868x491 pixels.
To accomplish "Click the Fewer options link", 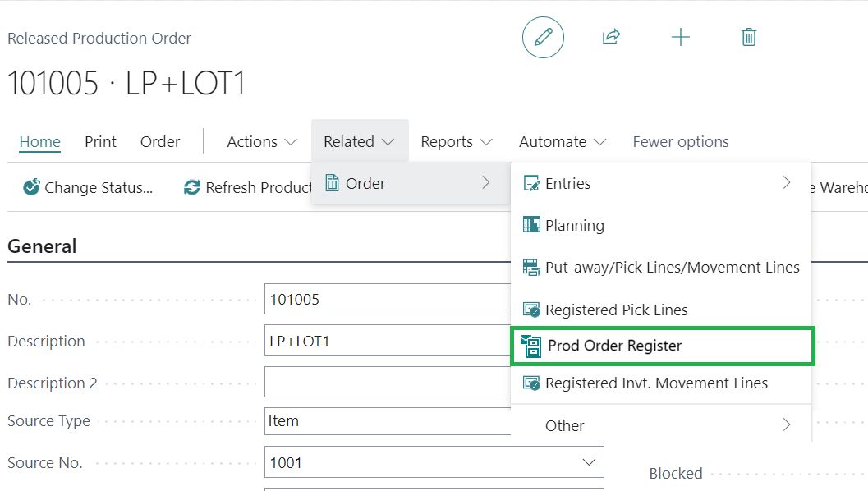I will [x=680, y=141].
